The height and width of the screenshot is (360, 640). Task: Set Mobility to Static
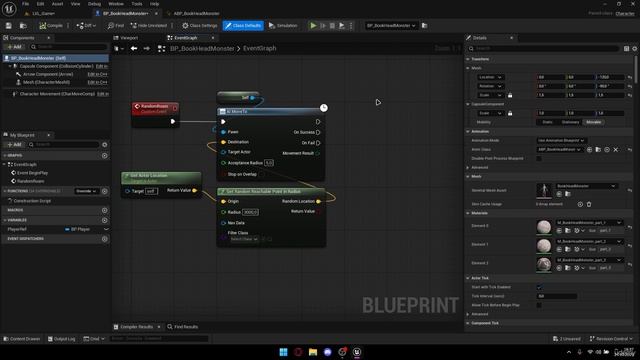548,122
